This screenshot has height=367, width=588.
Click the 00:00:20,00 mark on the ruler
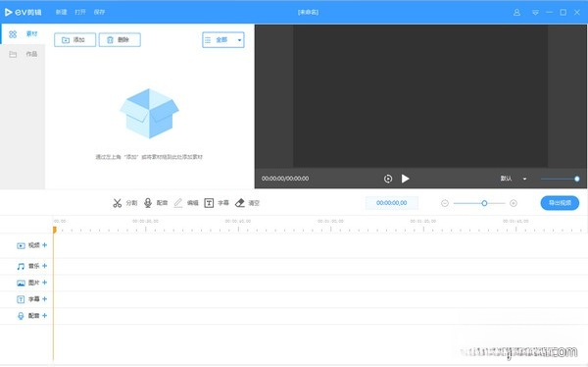(x=145, y=221)
